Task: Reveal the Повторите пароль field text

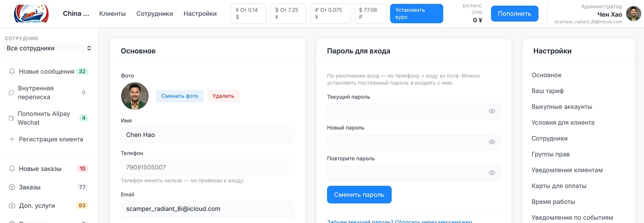Action: tap(492, 173)
